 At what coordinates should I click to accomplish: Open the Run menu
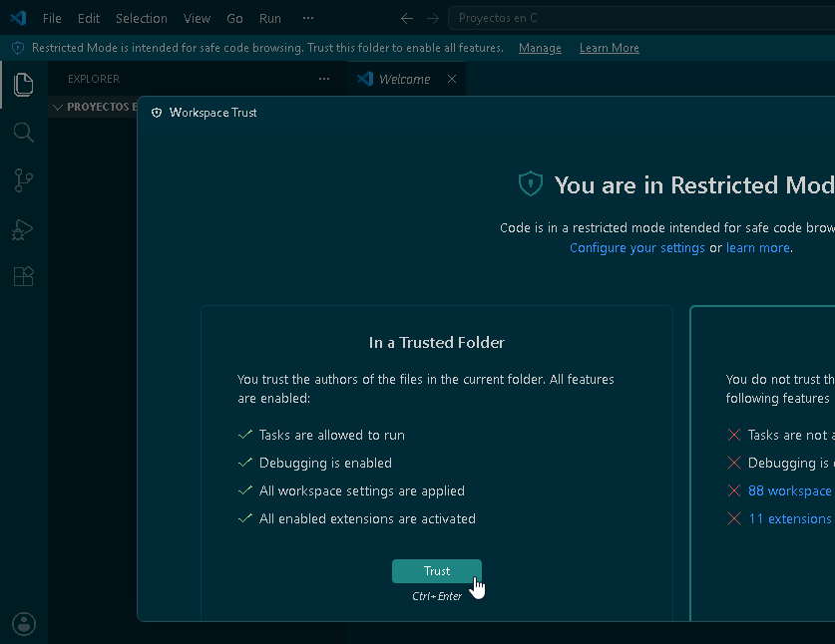point(270,19)
